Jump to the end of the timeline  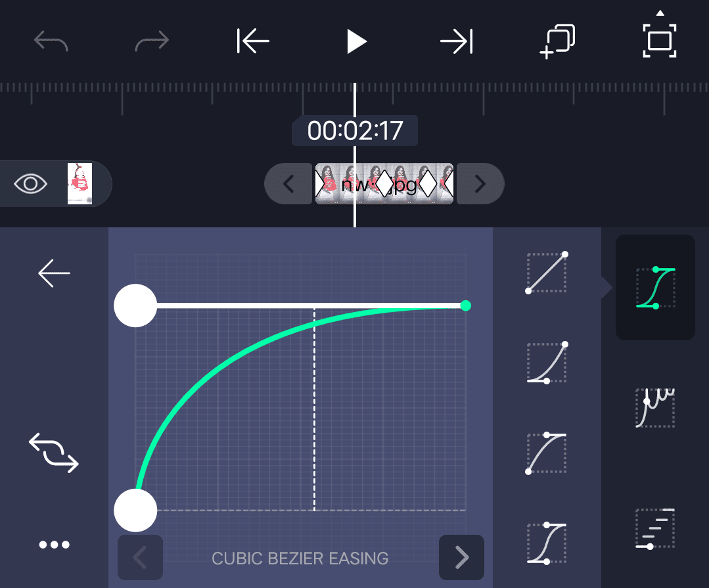456,42
